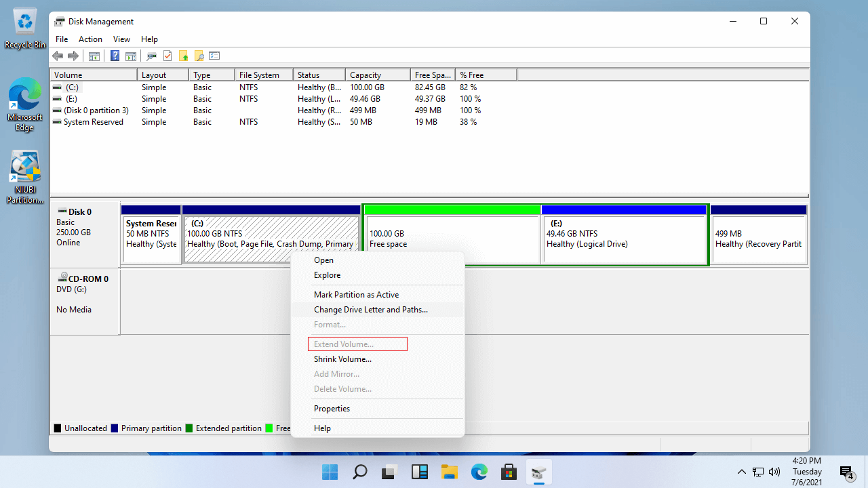The height and width of the screenshot is (488, 868).
Task: Click the folder with magnifier icon
Action: pos(199,56)
